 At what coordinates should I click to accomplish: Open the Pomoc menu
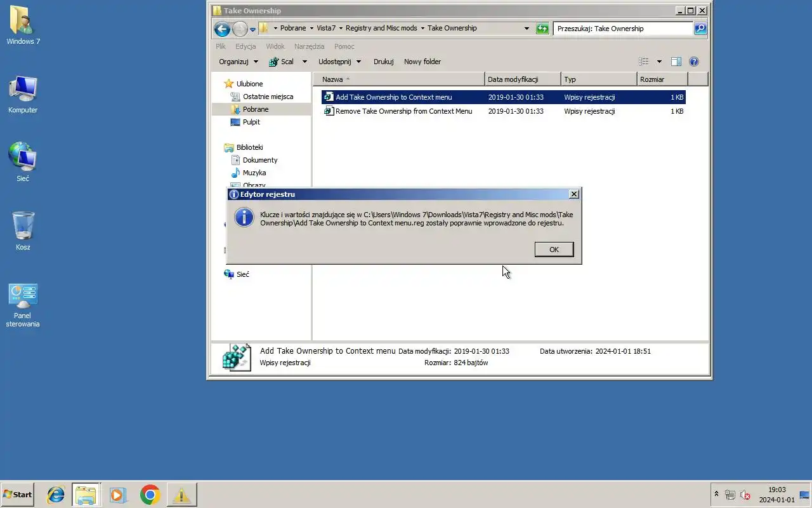click(344, 46)
